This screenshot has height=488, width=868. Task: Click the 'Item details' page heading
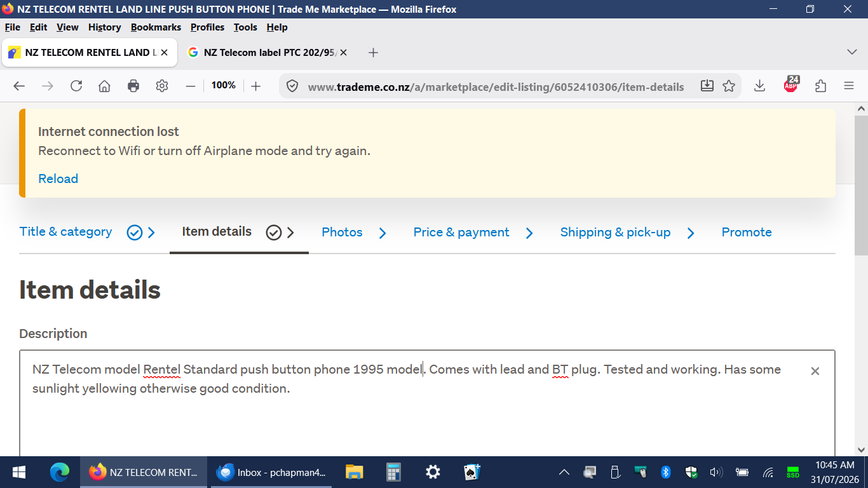coord(90,290)
